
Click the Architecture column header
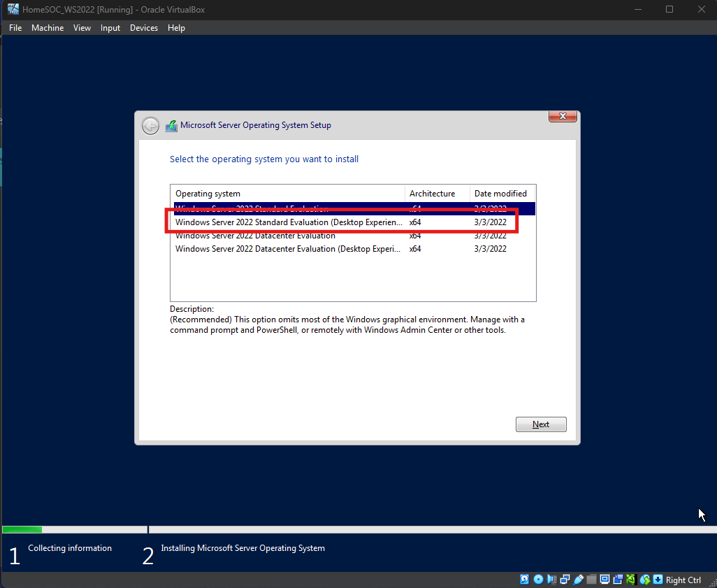pyautogui.click(x=432, y=194)
